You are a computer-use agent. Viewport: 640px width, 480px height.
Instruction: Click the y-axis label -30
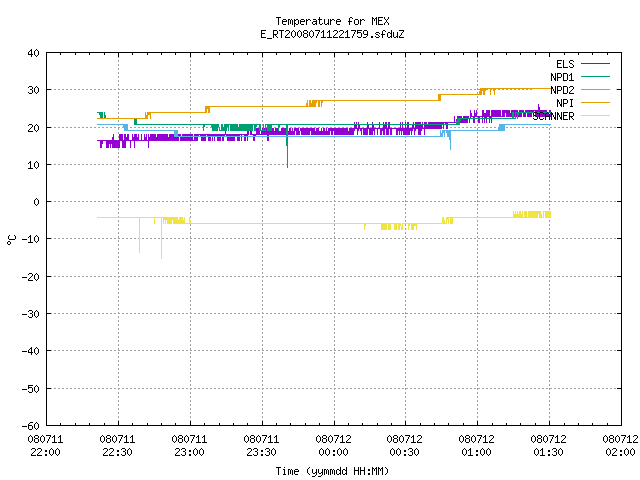tap(31, 313)
